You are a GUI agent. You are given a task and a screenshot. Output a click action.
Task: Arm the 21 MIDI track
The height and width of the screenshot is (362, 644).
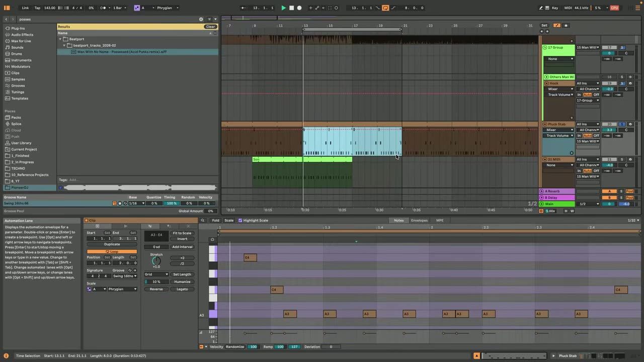[x=630, y=159]
